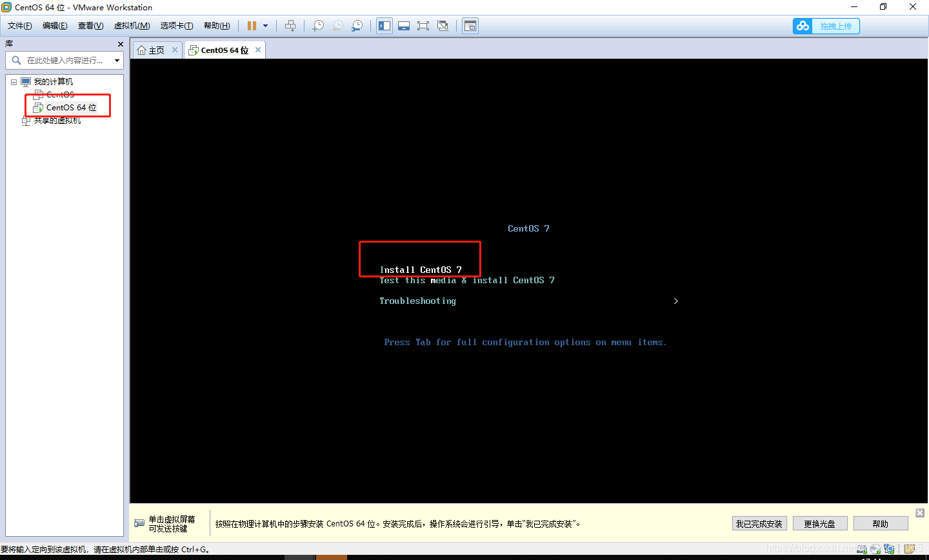The image size is (929, 560).
Task: Open the 文件(F) menu
Action: 19,26
